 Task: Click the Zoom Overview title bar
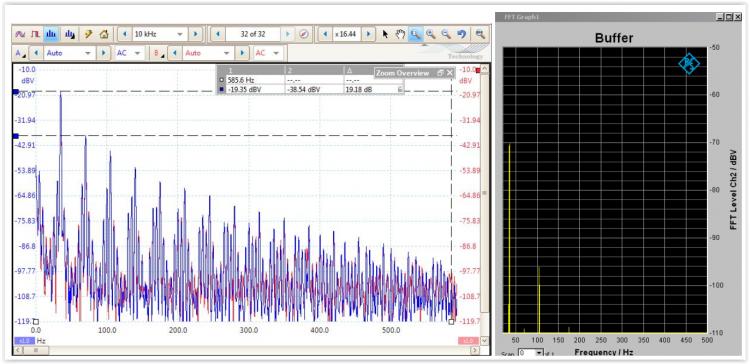pyautogui.click(x=414, y=73)
